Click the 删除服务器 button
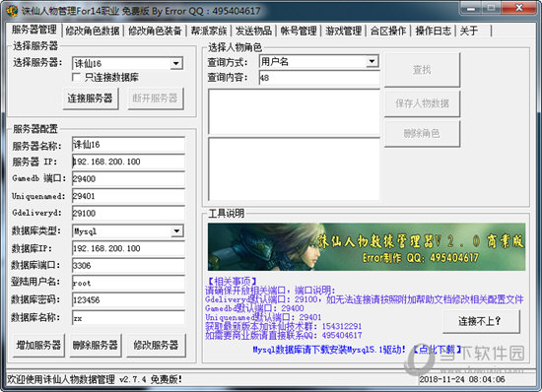This screenshot has height=392, width=542. [96, 345]
